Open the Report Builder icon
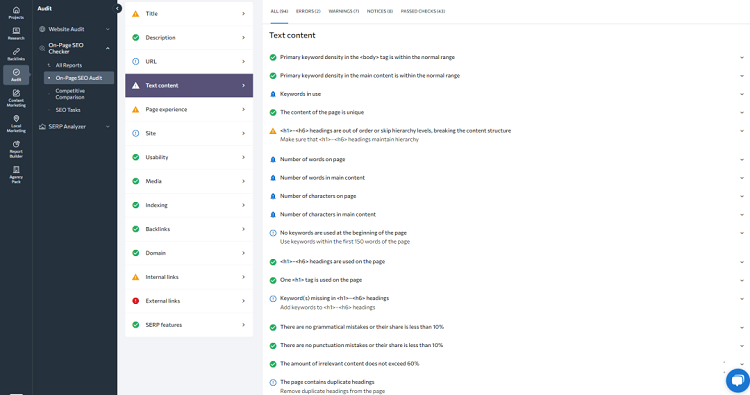 [16, 149]
